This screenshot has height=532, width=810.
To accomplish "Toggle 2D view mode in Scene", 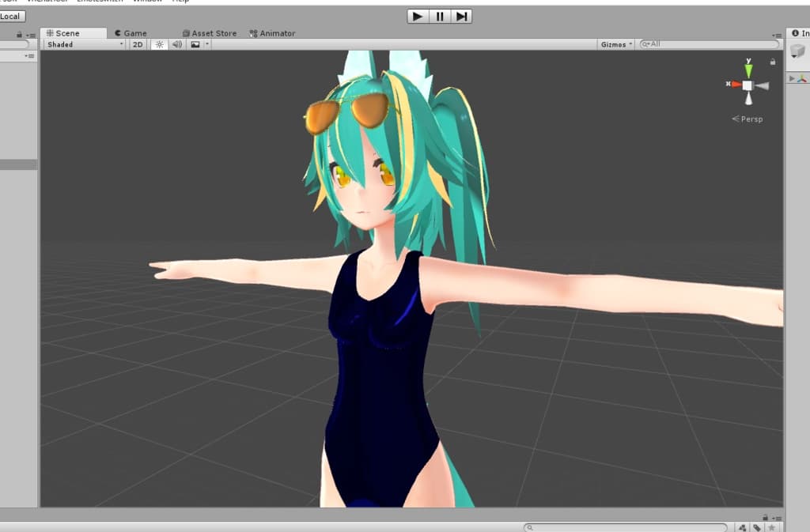I will click(x=138, y=45).
